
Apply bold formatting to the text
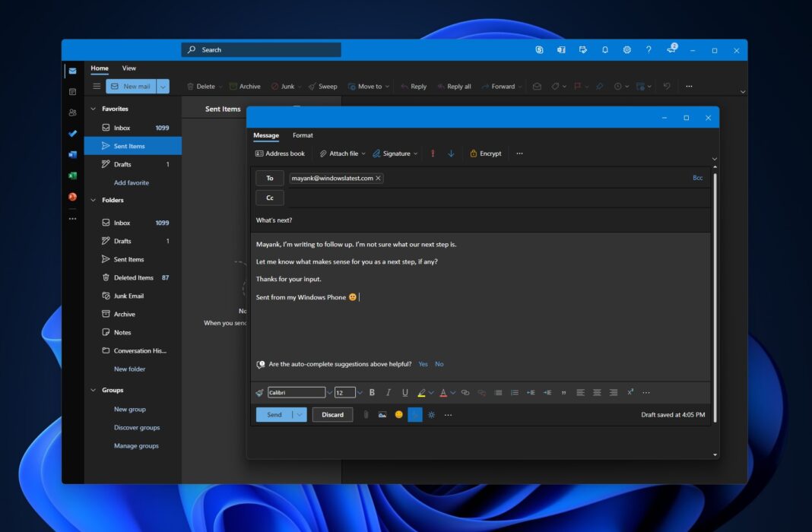pos(372,392)
